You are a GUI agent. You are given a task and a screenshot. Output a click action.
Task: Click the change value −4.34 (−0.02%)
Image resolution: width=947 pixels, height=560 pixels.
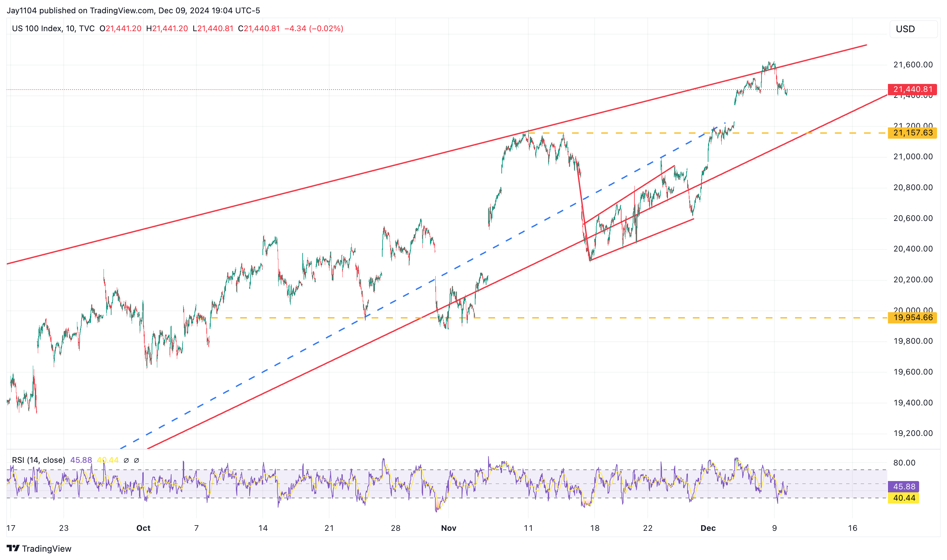tap(314, 29)
